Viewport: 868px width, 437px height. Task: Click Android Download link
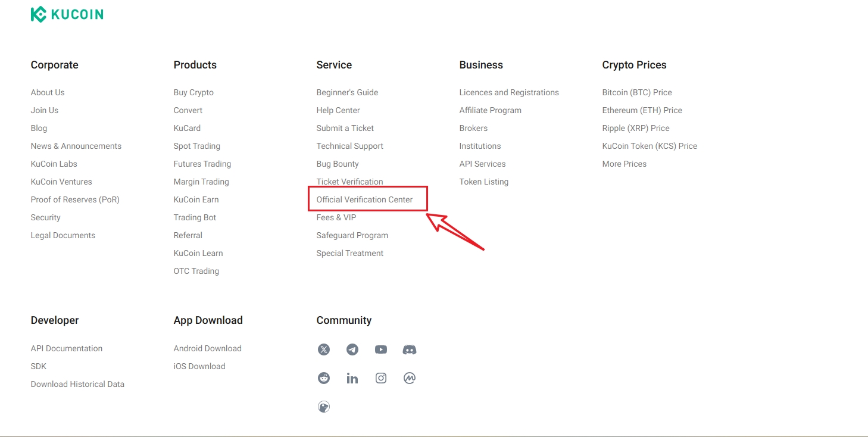pos(207,348)
